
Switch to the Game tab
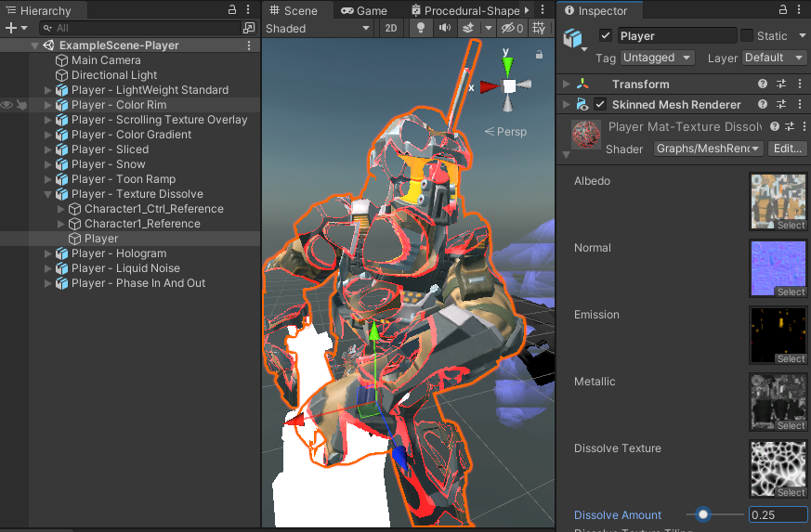[363, 10]
